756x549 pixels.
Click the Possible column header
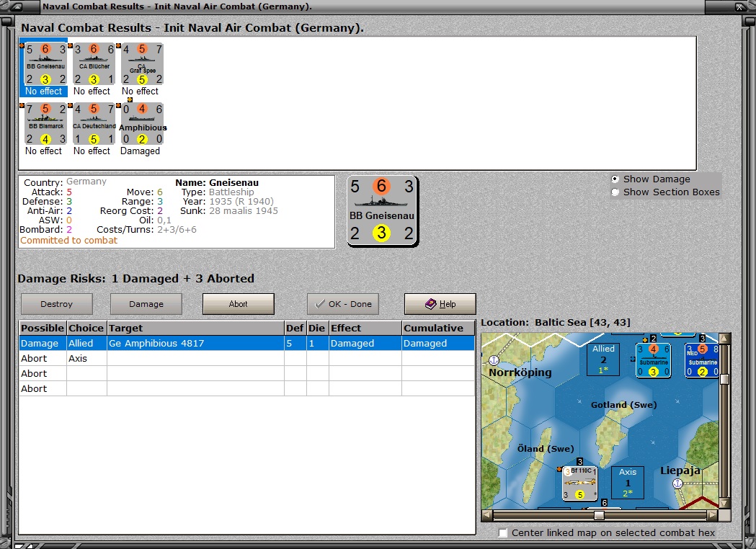click(43, 329)
